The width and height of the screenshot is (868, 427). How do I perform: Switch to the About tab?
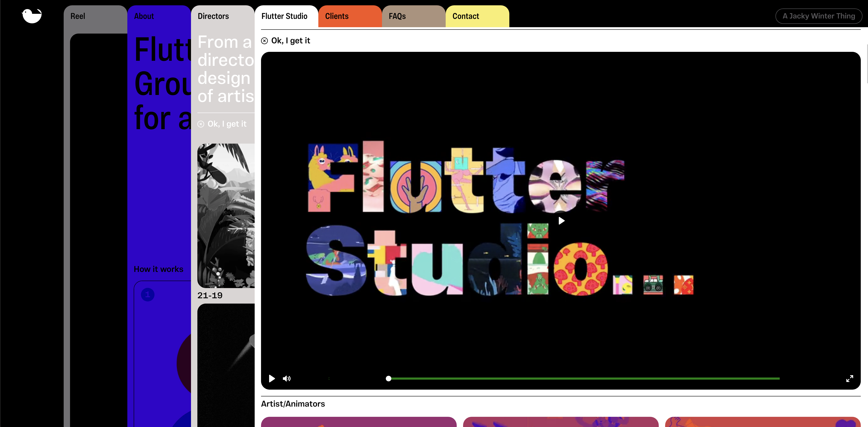coord(144,16)
